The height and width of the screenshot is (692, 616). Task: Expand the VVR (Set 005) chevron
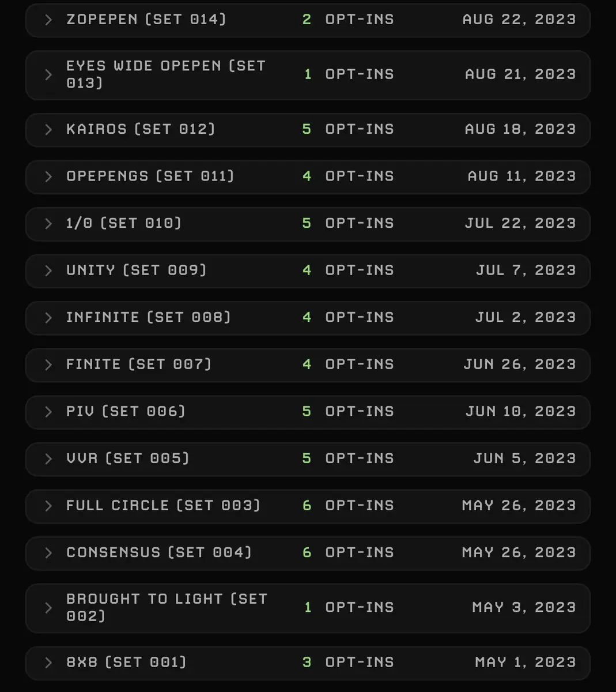(x=48, y=459)
